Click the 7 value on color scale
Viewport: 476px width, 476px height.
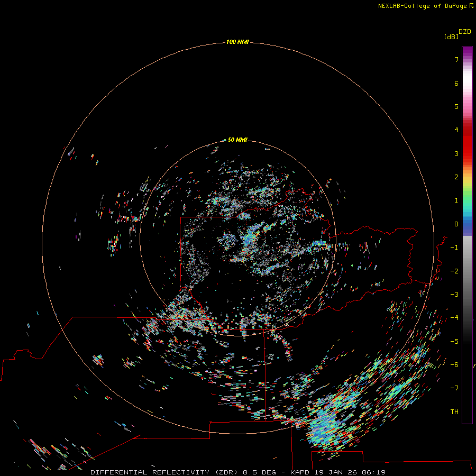pos(456,59)
